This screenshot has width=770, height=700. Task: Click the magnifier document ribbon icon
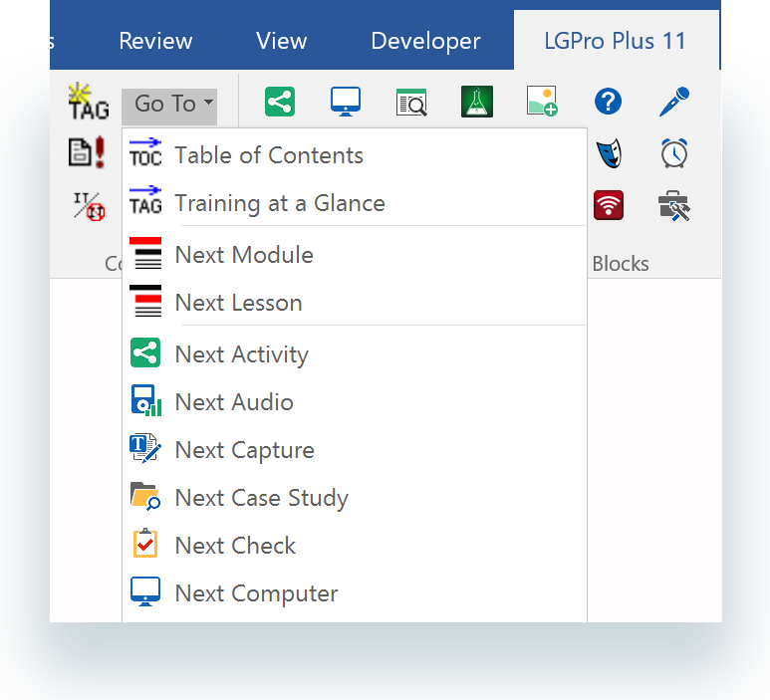click(411, 103)
